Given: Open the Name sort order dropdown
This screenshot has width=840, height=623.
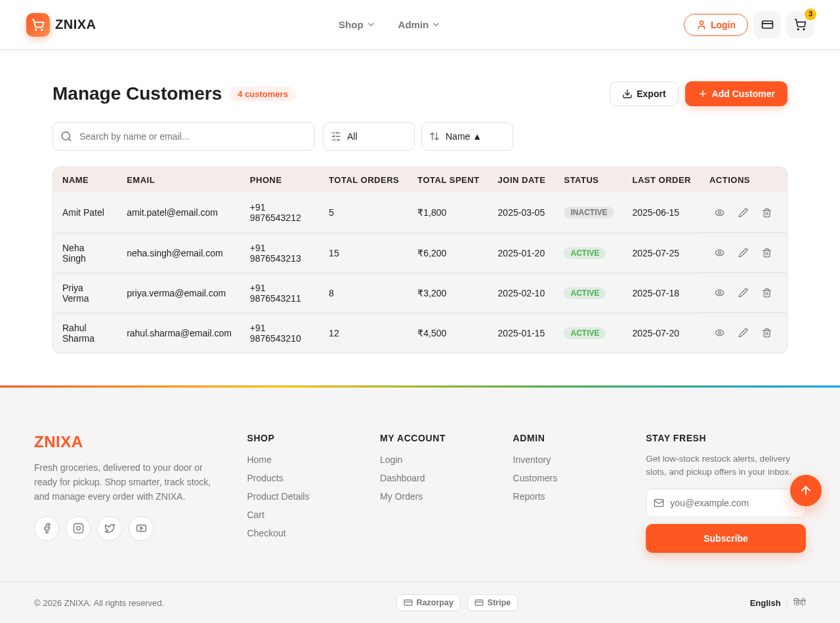Looking at the screenshot, I should [467, 136].
